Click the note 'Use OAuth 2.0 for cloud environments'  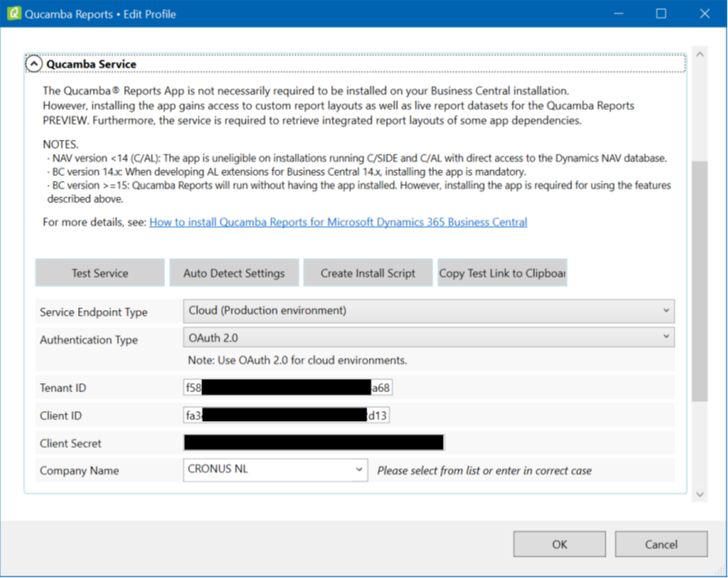click(x=297, y=361)
